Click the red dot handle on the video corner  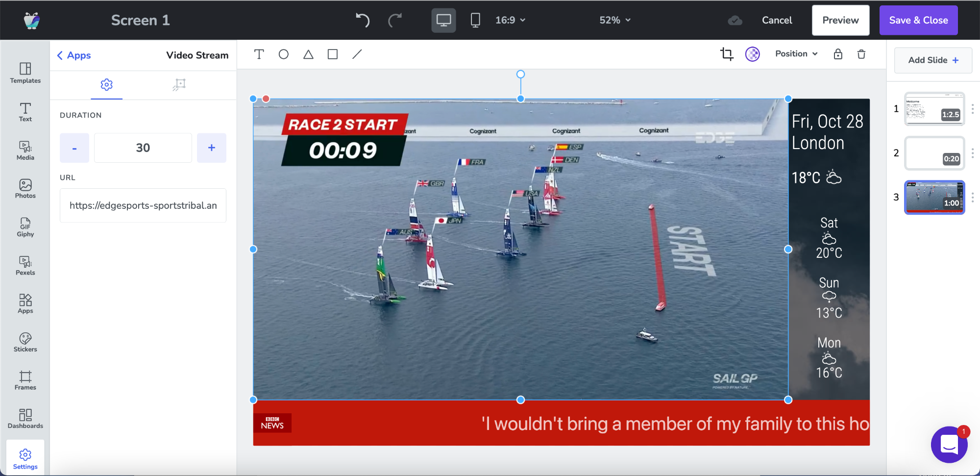[266, 99]
